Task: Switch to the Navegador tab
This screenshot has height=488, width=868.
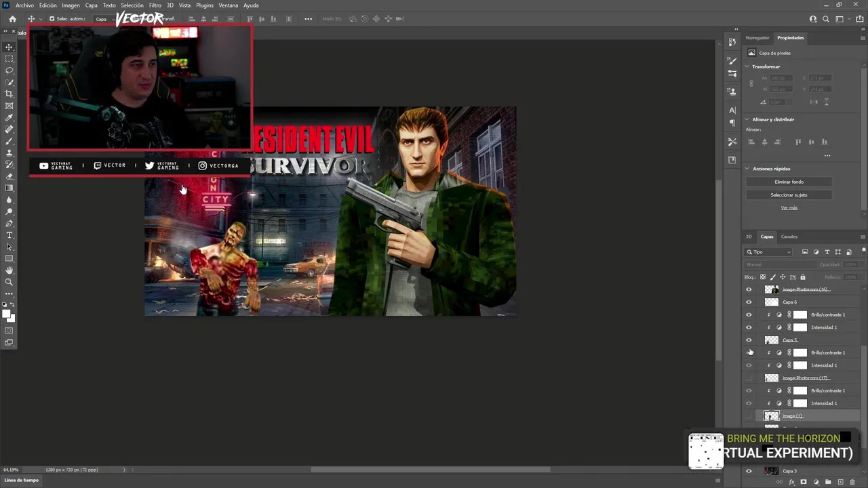Action: click(757, 38)
